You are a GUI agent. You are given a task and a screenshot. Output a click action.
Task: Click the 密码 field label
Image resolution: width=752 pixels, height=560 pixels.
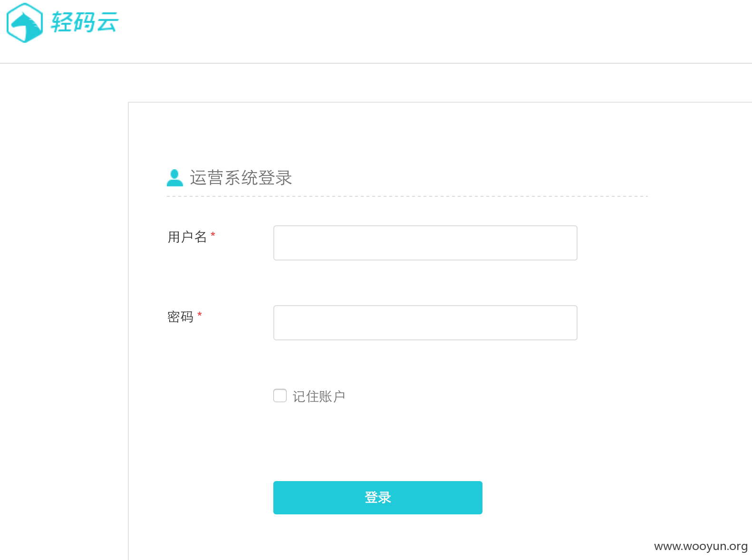(181, 317)
